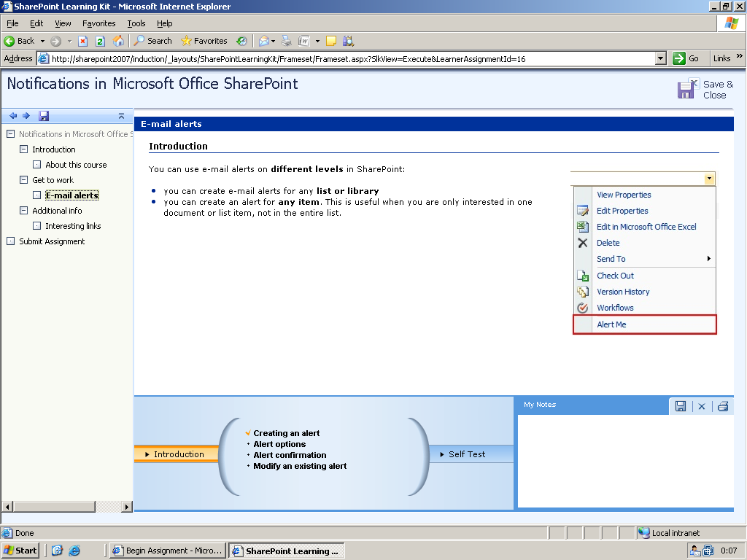The image size is (747, 560).
Task: Click the navigation pane scroll left arrow
Action: 7,506
